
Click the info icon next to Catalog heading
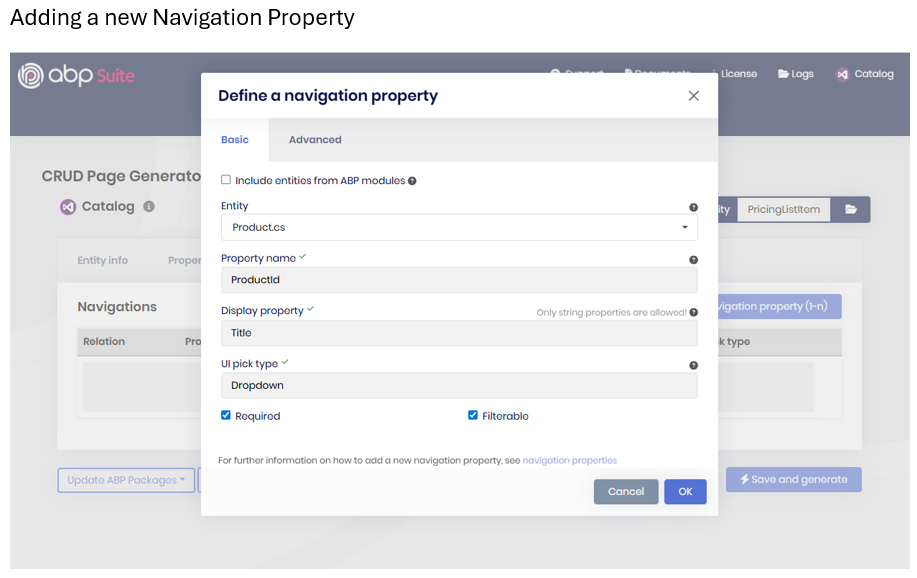149,207
